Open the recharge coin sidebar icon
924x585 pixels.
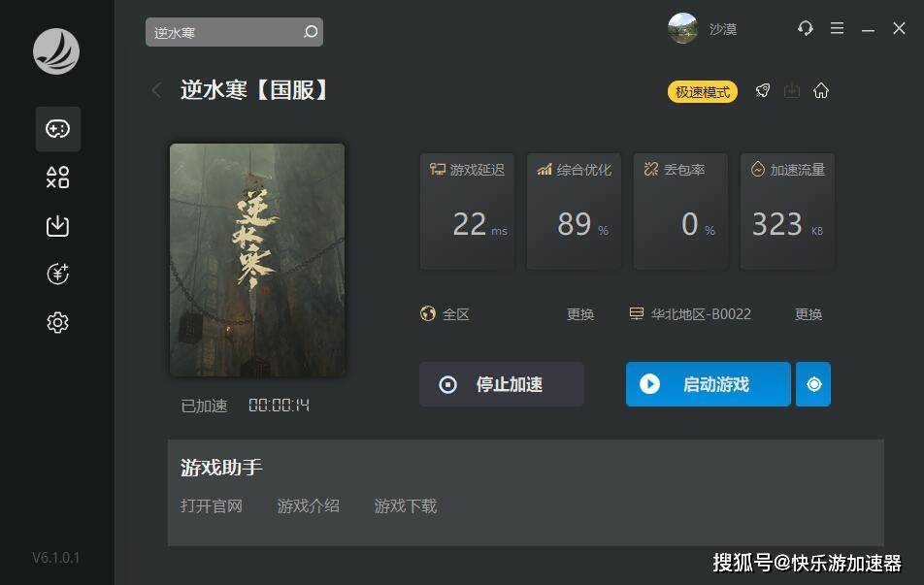[x=58, y=274]
